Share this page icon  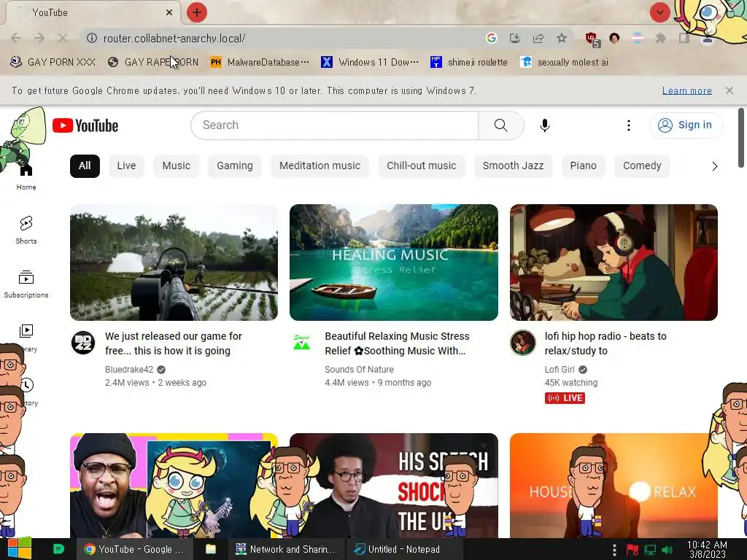tap(538, 38)
